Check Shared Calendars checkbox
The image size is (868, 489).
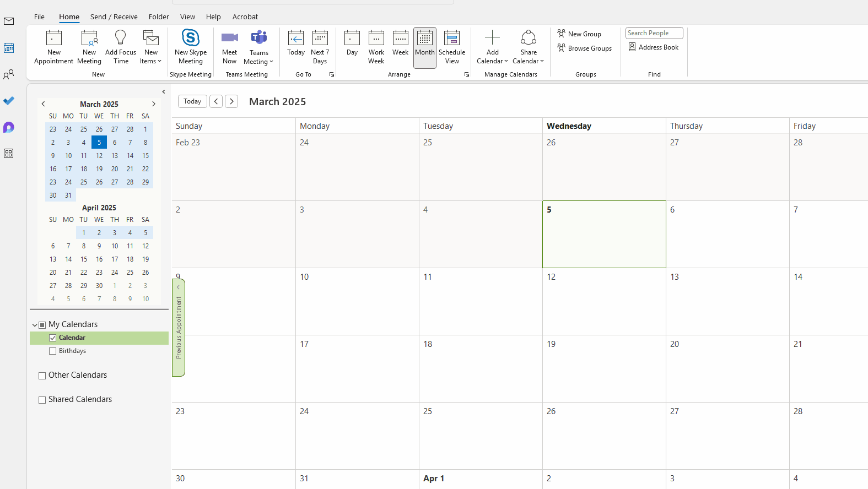tap(42, 400)
